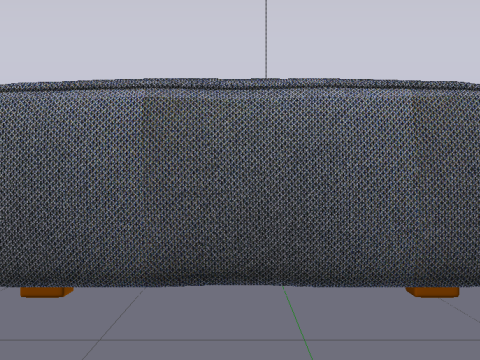480x360 pixels.
Task: Select the gray fabric cushion model
Action: [240, 183]
